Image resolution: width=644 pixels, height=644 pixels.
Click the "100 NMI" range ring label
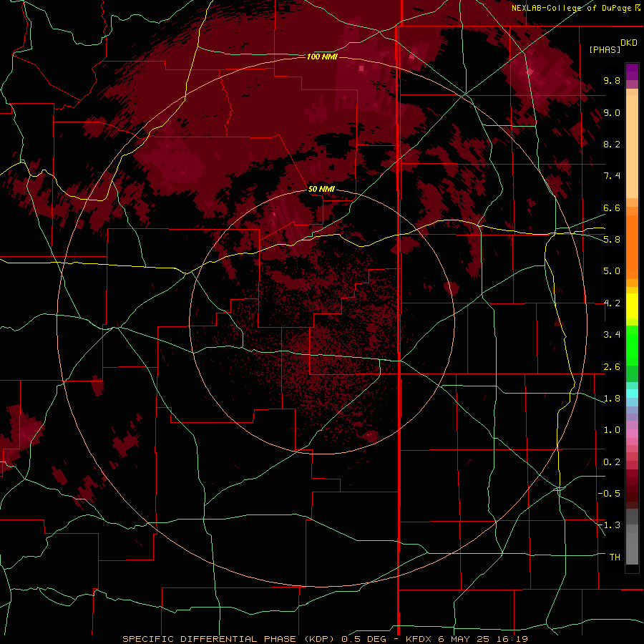(x=322, y=57)
